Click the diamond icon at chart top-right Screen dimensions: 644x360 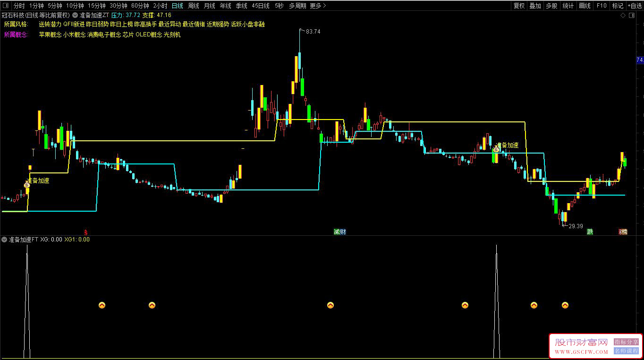coord(623,15)
